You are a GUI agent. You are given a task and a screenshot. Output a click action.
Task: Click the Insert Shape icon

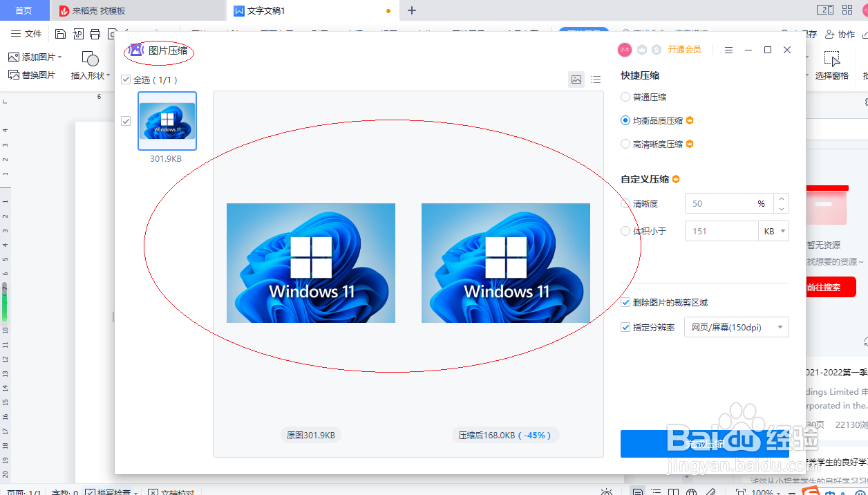click(x=90, y=58)
